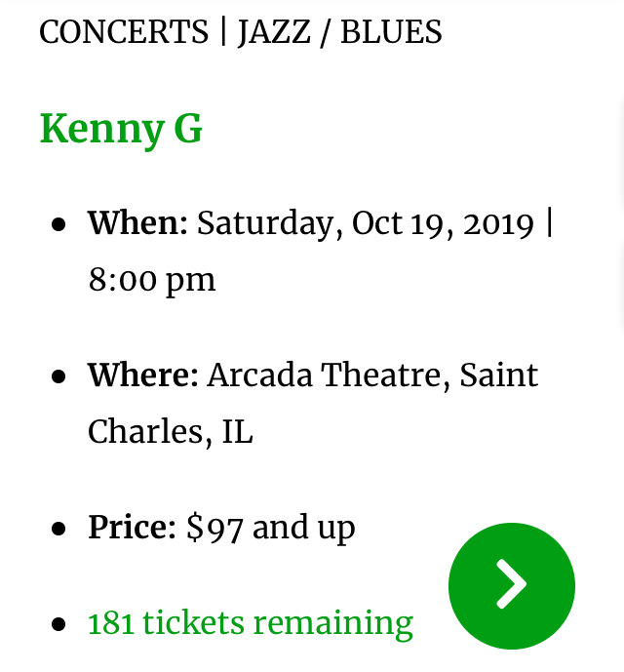Image resolution: width=624 pixels, height=672 pixels.
Task: Click the bold Price label
Action: 131,528
